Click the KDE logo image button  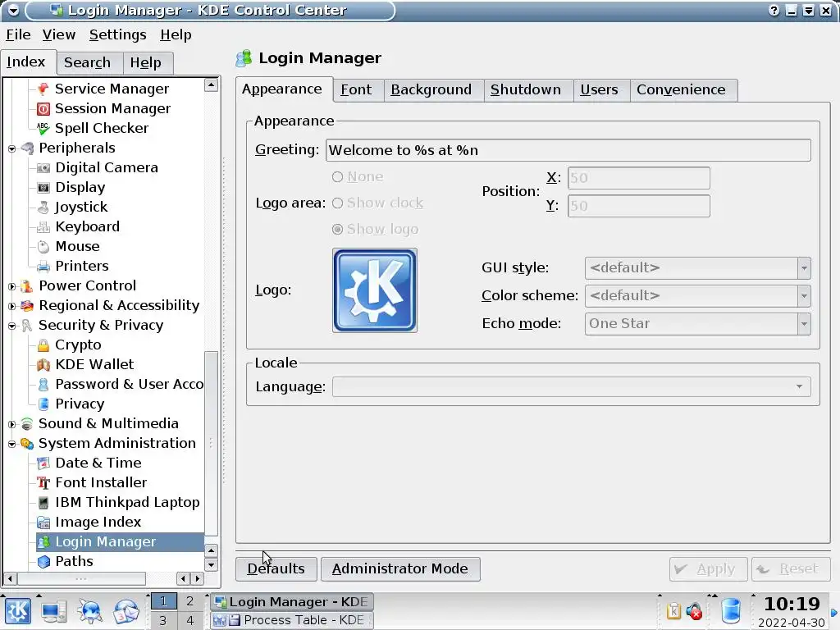[375, 290]
